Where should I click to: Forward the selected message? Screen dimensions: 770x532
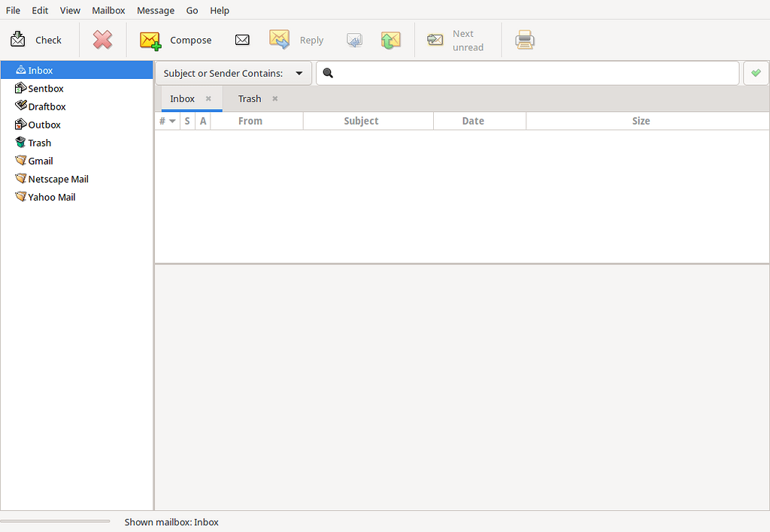390,39
